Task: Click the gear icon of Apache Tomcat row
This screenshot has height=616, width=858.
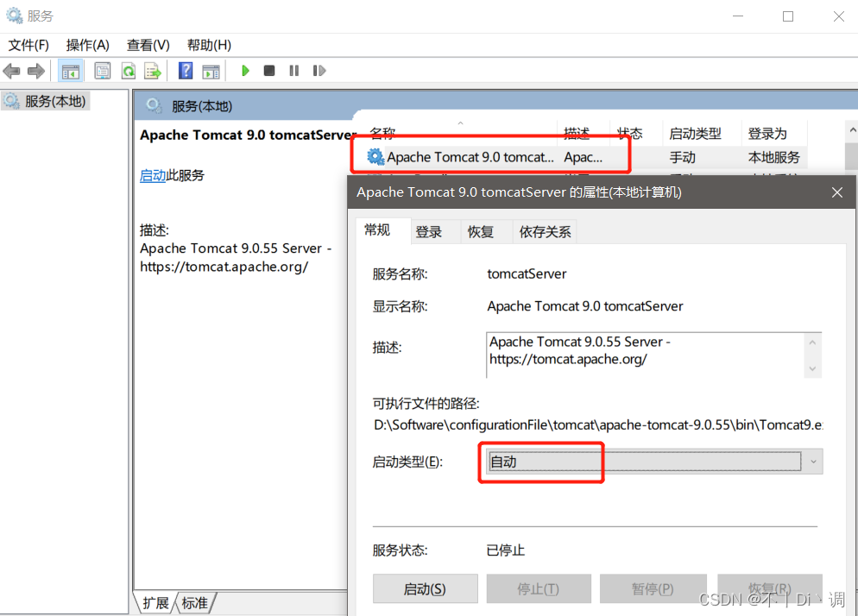Action: [x=375, y=157]
